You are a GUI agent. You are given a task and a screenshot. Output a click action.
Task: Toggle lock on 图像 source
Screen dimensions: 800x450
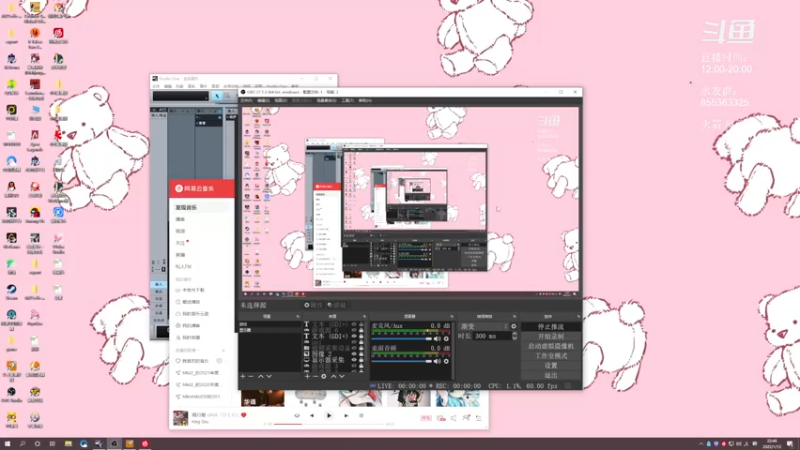point(361,354)
